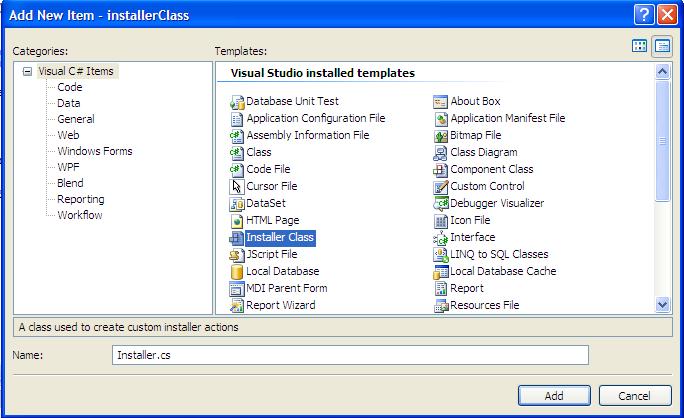Pick the MDI Parent Form icon

(x=237, y=289)
